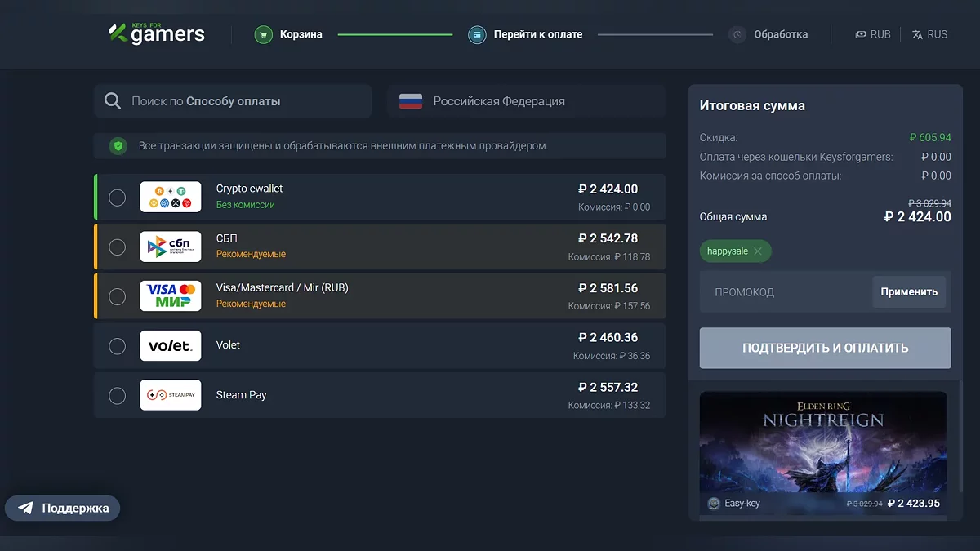Screen dimensions: 980x551
Task: Go back to the Корзина step
Action: click(301, 34)
